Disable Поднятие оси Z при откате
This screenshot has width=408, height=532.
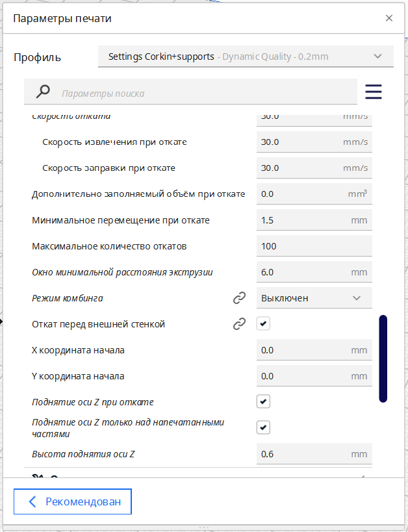pyautogui.click(x=263, y=402)
